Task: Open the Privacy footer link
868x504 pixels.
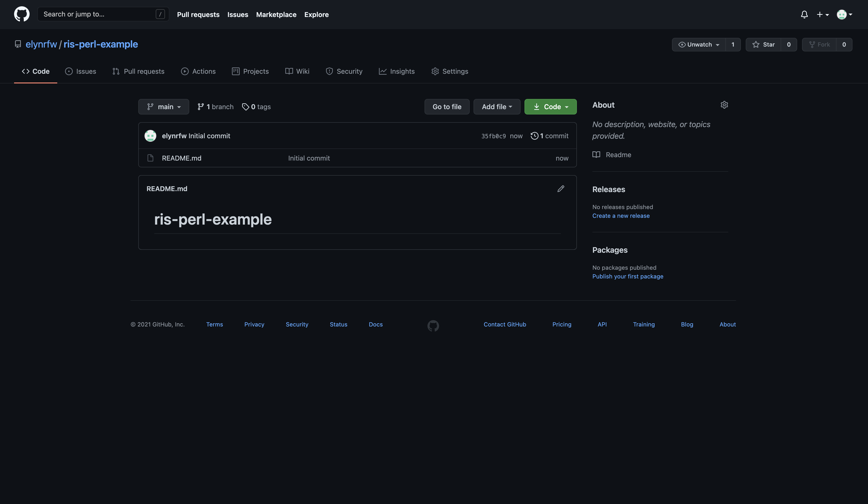Action: coord(254,324)
